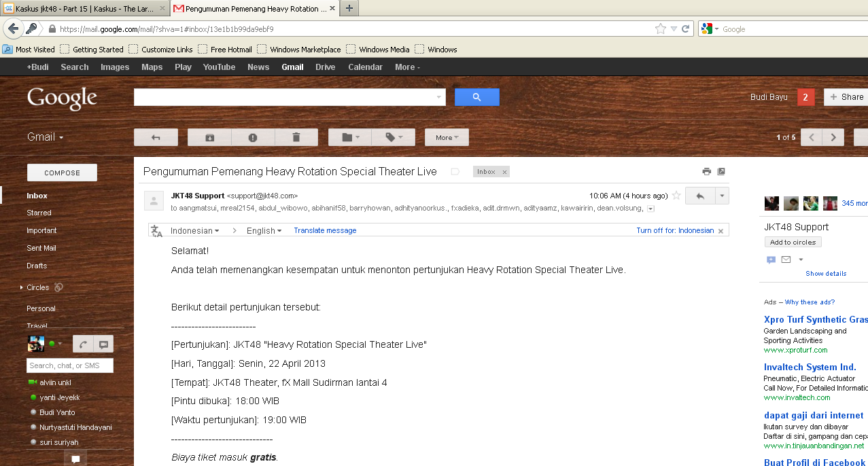Click the COMPOSE button

[x=62, y=173]
